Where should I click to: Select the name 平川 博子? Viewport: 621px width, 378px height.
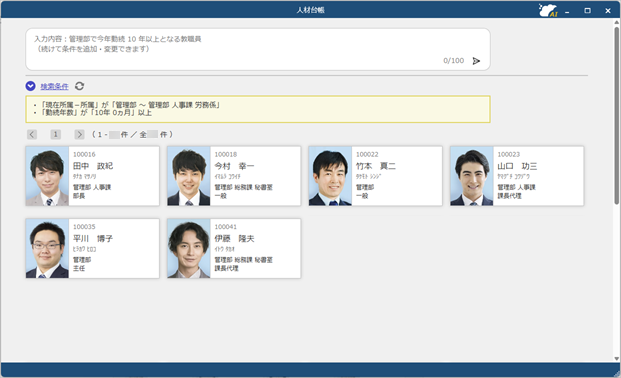point(93,239)
